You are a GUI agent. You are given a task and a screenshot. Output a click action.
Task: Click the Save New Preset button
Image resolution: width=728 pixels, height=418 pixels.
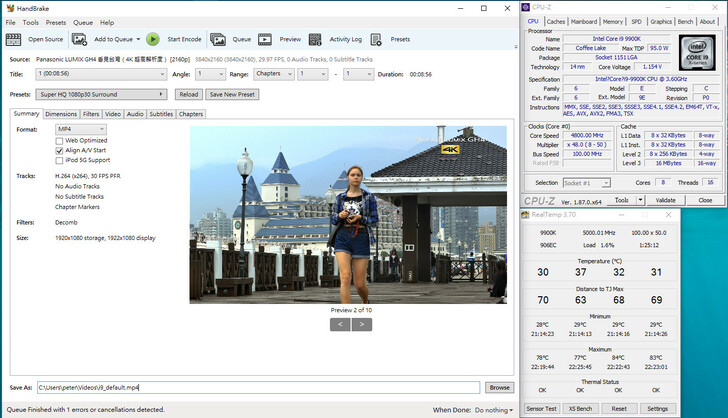231,95
